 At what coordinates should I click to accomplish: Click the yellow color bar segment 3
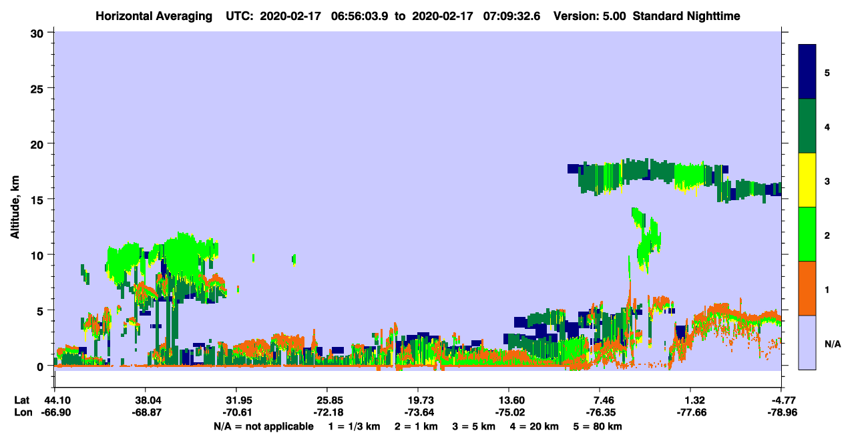tap(807, 179)
